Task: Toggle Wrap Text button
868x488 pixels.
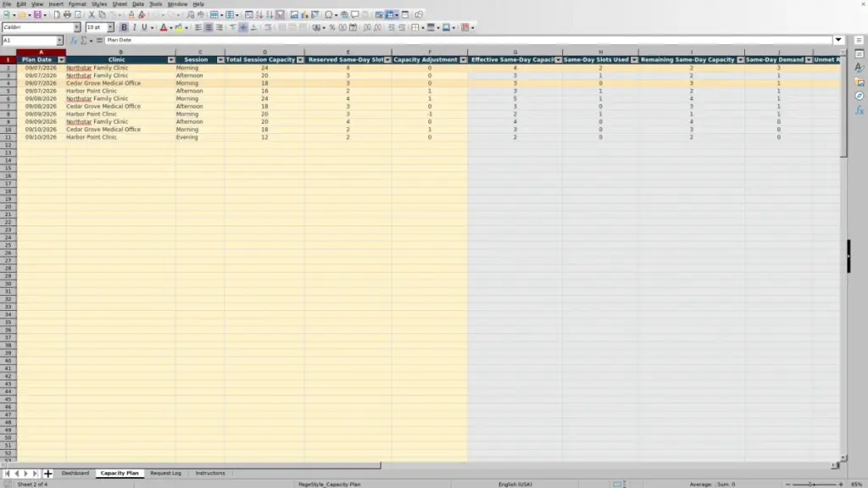Action: click(269, 27)
